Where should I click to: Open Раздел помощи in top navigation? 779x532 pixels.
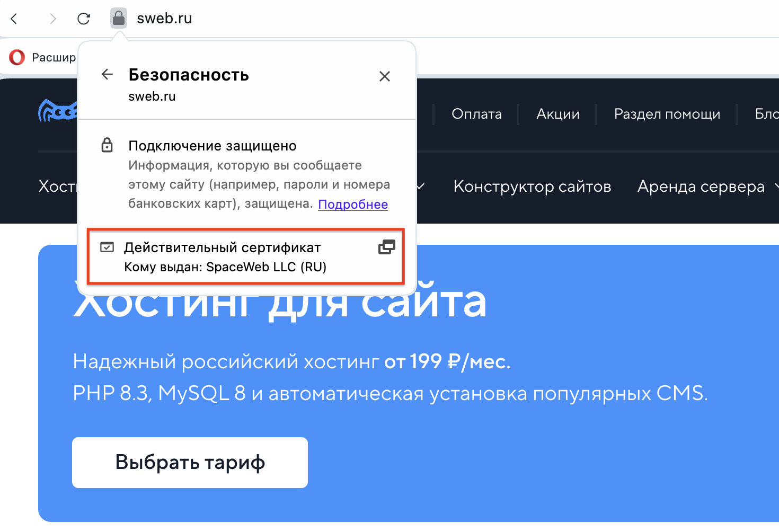point(667,114)
